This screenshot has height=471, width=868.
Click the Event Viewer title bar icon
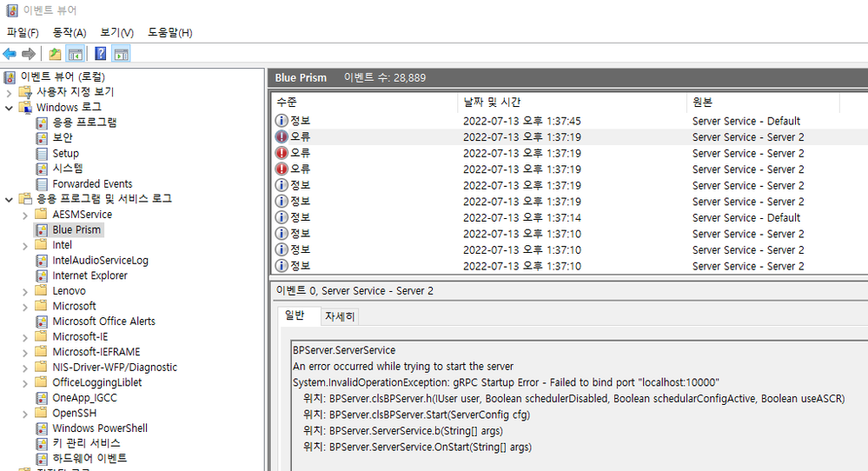coord(12,10)
